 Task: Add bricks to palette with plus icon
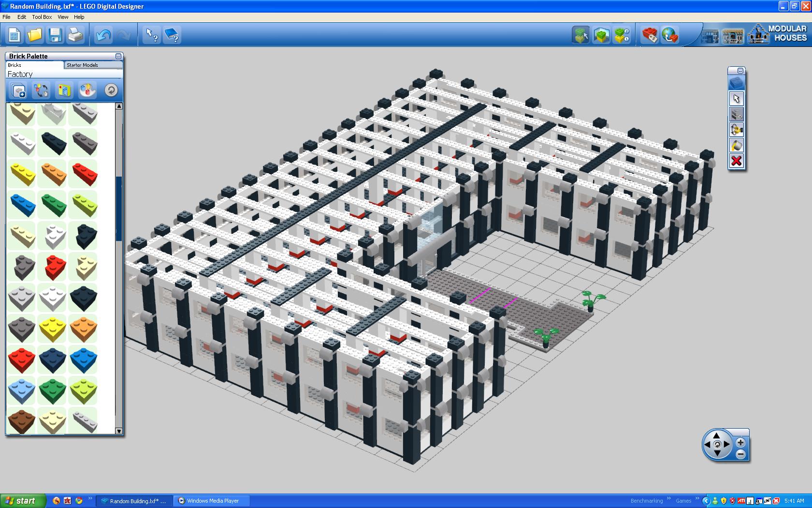tap(18, 90)
